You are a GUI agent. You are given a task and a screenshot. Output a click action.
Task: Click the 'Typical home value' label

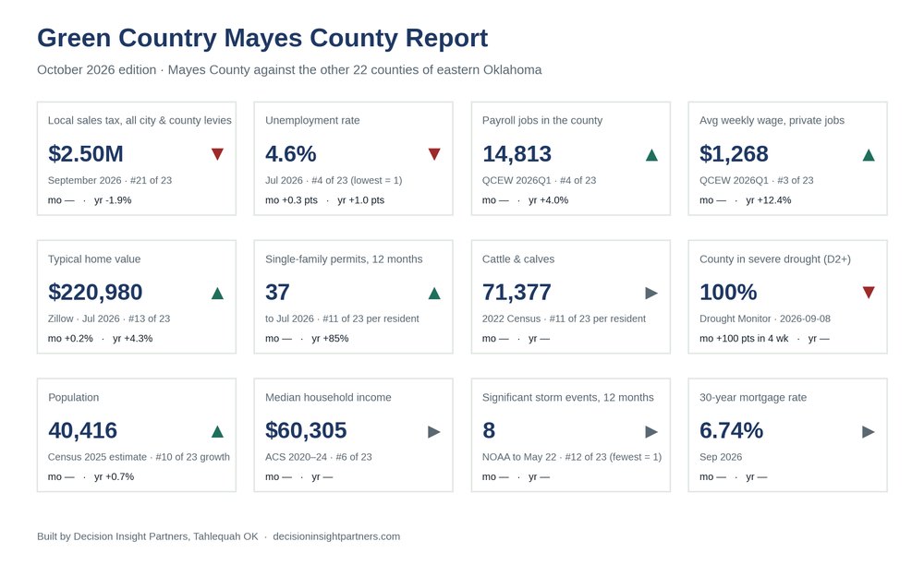94,258
